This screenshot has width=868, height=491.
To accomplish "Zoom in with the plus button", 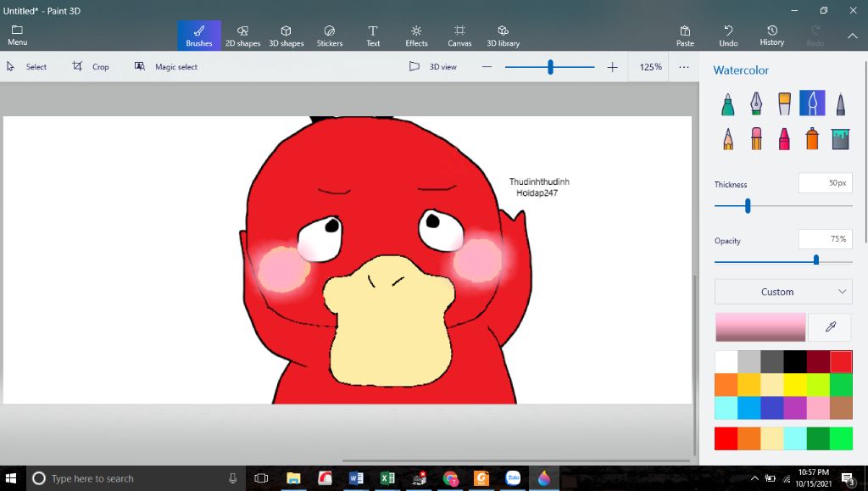I will pos(612,67).
